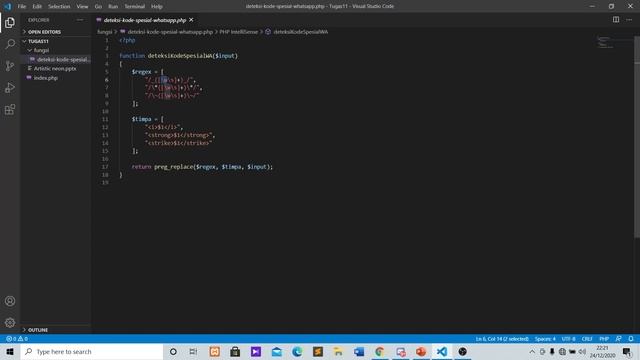The height and width of the screenshot is (360, 640).
Task: Open PowerPoint from the taskbar
Action: (421, 351)
